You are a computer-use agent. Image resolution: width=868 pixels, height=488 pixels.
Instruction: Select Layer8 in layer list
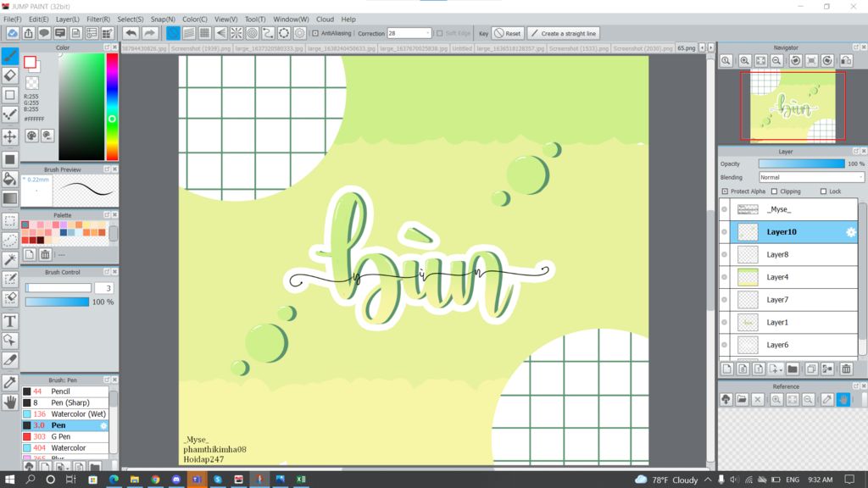[793, 254]
